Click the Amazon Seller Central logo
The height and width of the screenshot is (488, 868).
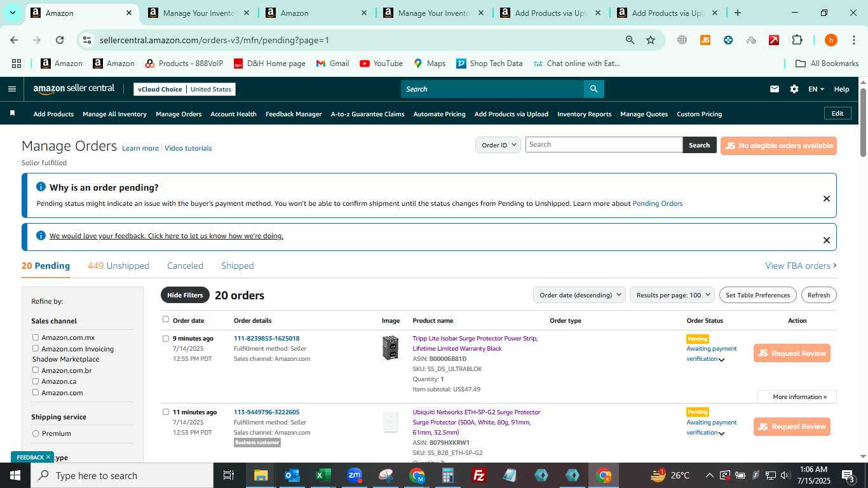click(x=74, y=89)
